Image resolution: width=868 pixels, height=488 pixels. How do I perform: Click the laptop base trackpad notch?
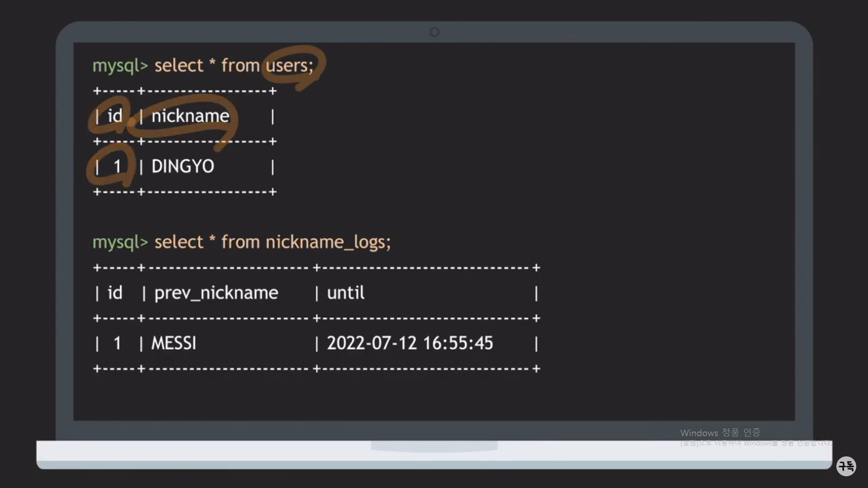[x=434, y=446]
